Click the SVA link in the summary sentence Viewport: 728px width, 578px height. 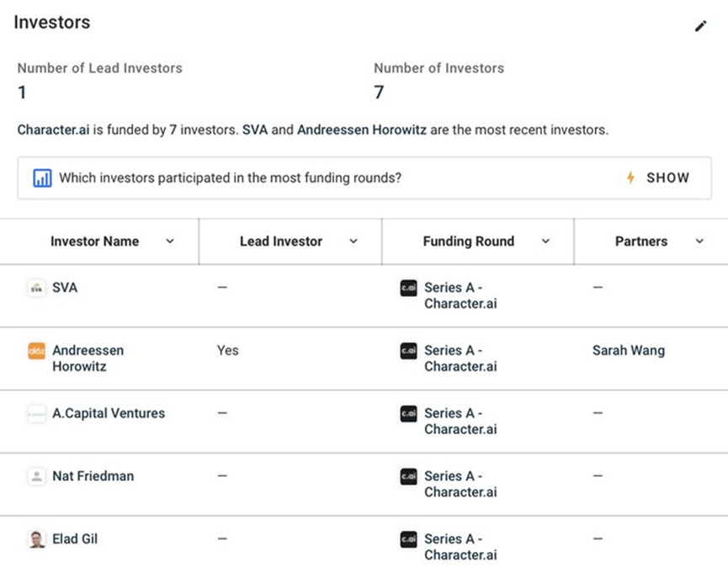[255, 130]
